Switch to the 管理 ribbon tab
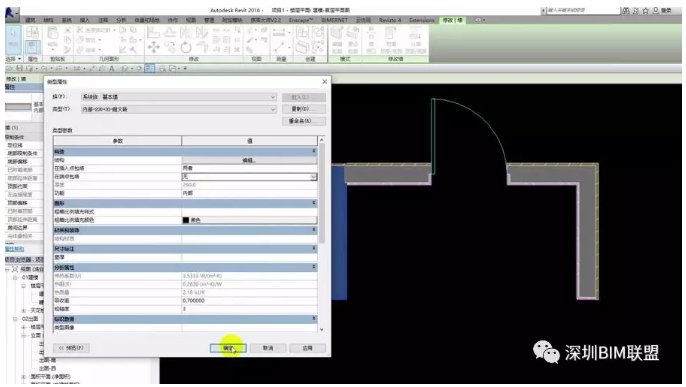 [209, 20]
